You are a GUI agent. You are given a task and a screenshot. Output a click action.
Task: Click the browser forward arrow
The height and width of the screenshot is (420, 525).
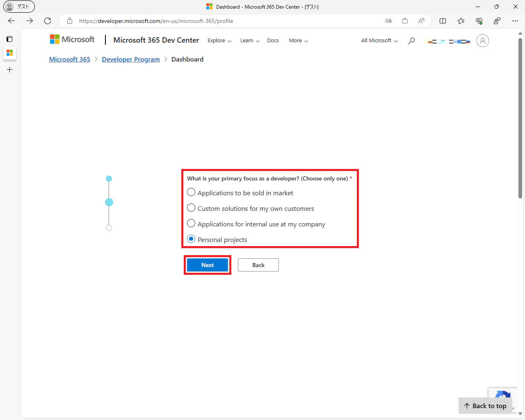click(x=30, y=21)
